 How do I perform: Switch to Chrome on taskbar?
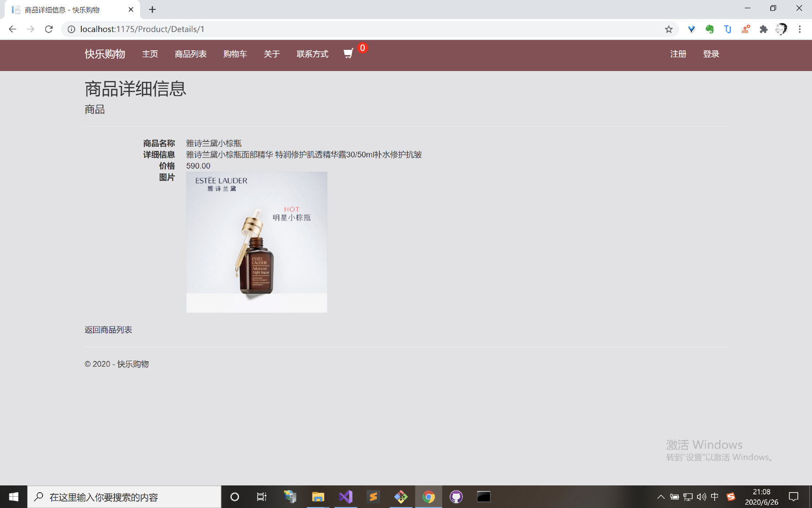[x=429, y=497]
